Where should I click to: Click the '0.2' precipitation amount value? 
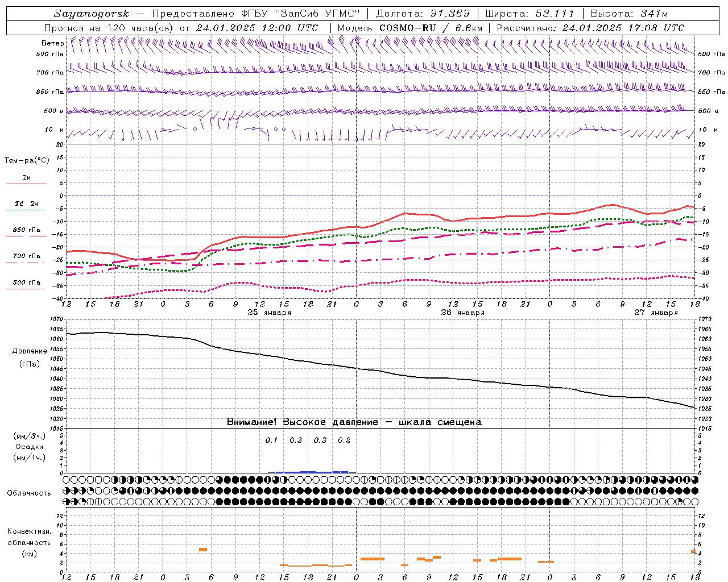tap(344, 440)
